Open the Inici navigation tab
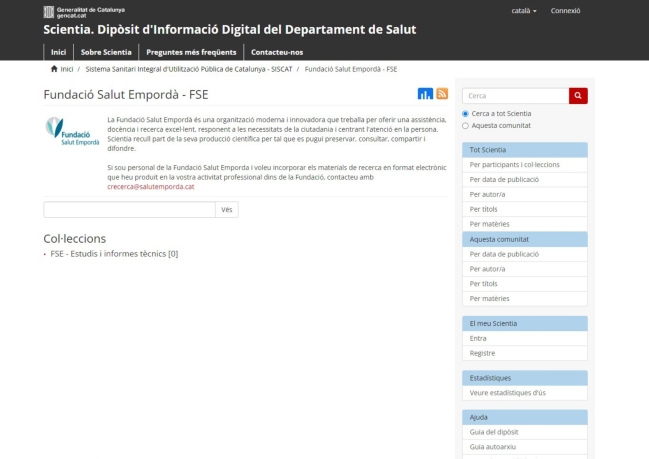This screenshot has height=459, width=649. (x=58, y=52)
